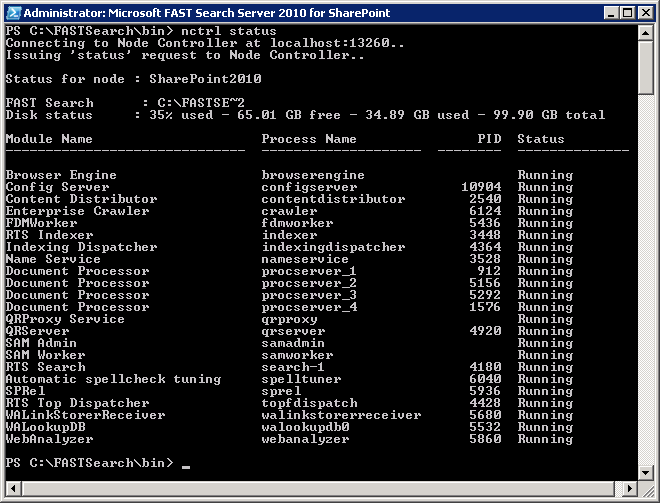The image size is (660, 503).
Task: Click PID '10904' of Config Server
Action: click(481, 187)
